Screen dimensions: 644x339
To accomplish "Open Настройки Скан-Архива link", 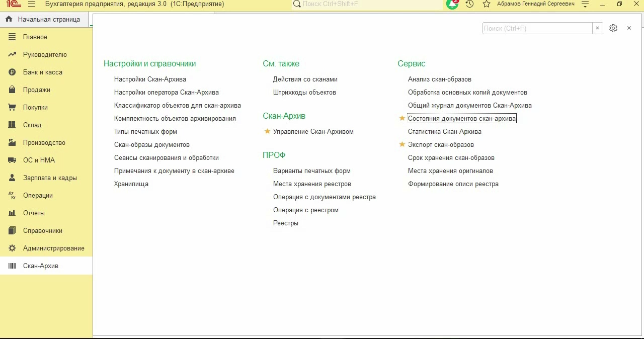I will [x=150, y=79].
